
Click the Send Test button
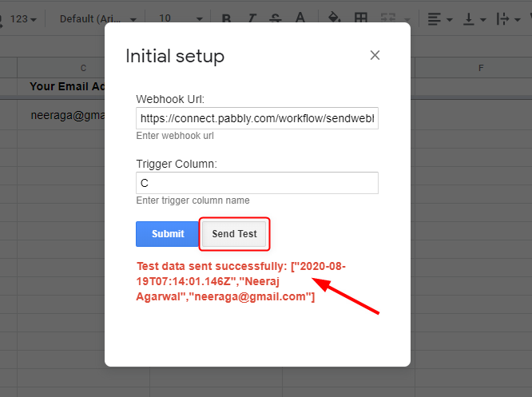(234, 234)
